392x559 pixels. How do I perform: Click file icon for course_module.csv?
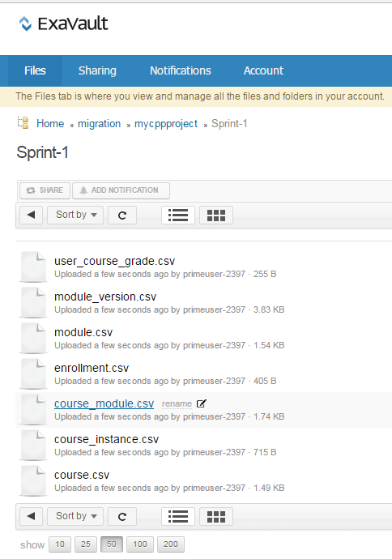point(33,409)
